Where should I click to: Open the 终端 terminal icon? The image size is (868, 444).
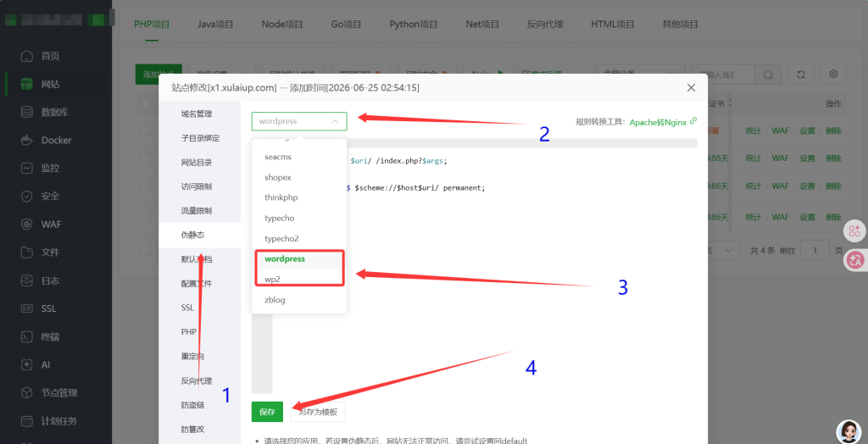27,336
